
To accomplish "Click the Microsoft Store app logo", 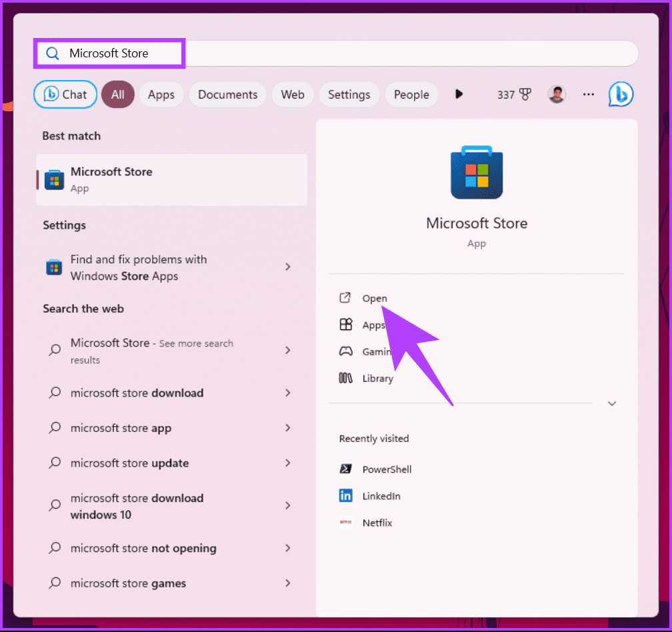I will point(476,172).
